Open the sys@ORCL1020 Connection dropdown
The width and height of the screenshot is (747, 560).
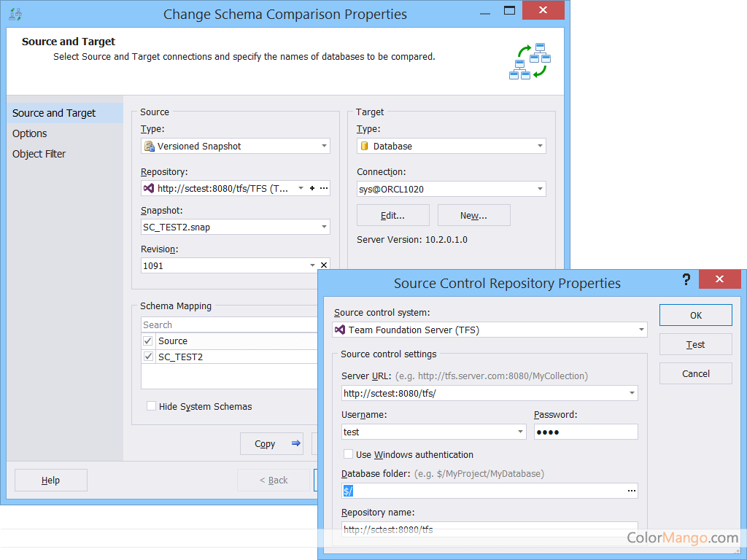tap(539, 188)
